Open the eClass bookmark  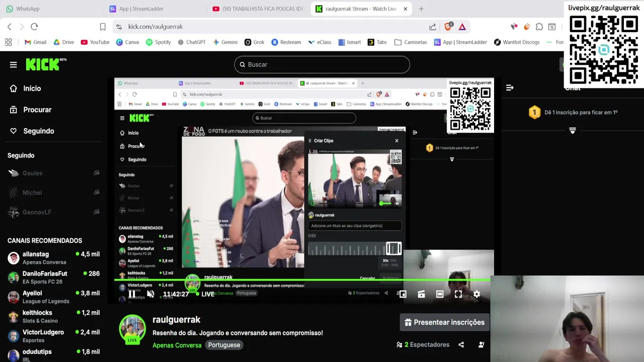pyautogui.click(x=319, y=42)
